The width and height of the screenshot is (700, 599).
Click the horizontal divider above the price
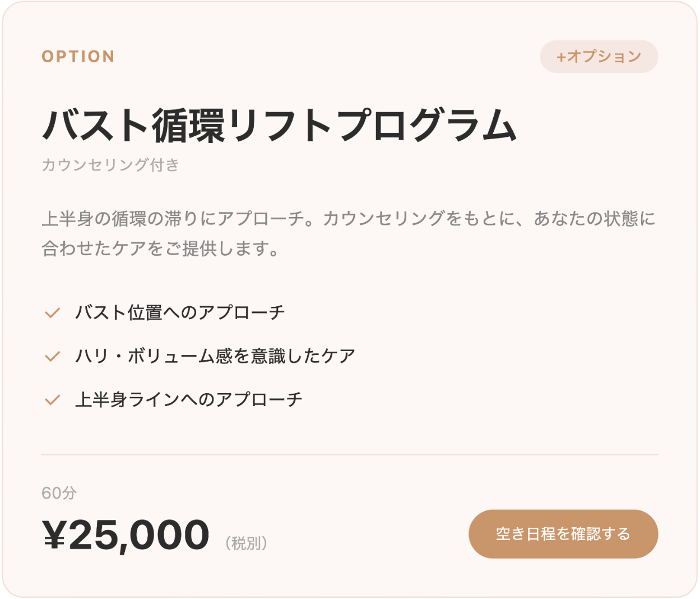350,454
